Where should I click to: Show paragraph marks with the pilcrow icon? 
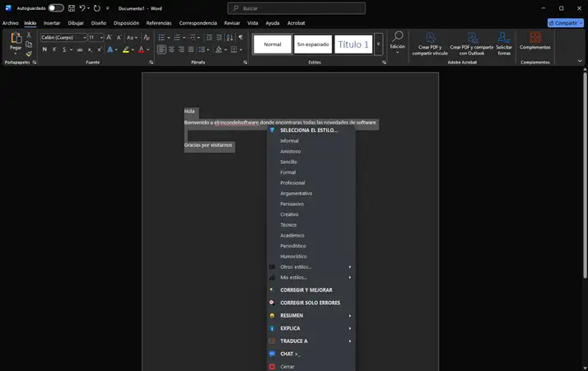pos(240,37)
